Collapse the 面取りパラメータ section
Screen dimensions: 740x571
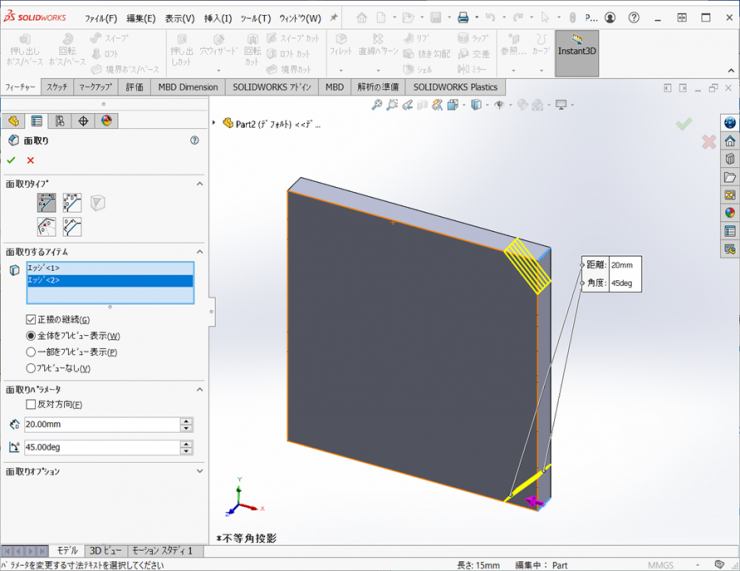[199, 389]
